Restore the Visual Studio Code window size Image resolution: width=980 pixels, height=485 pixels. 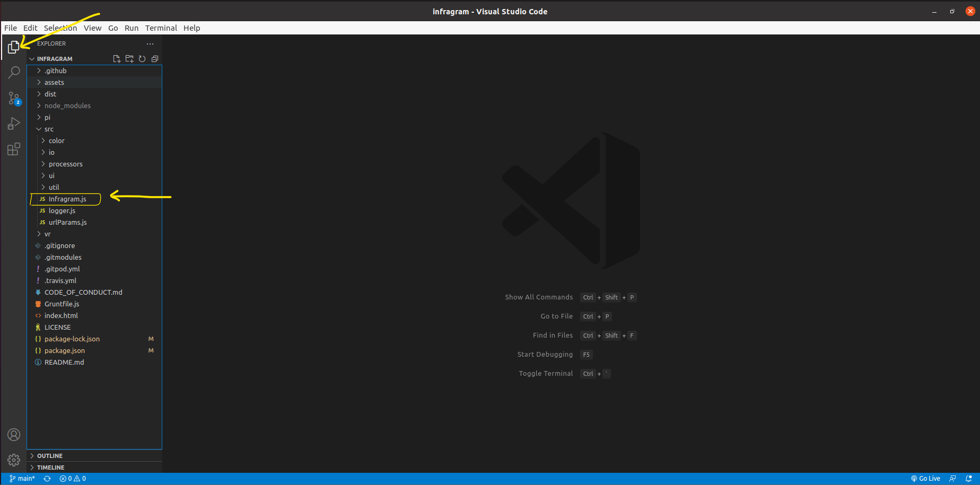click(952, 12)
